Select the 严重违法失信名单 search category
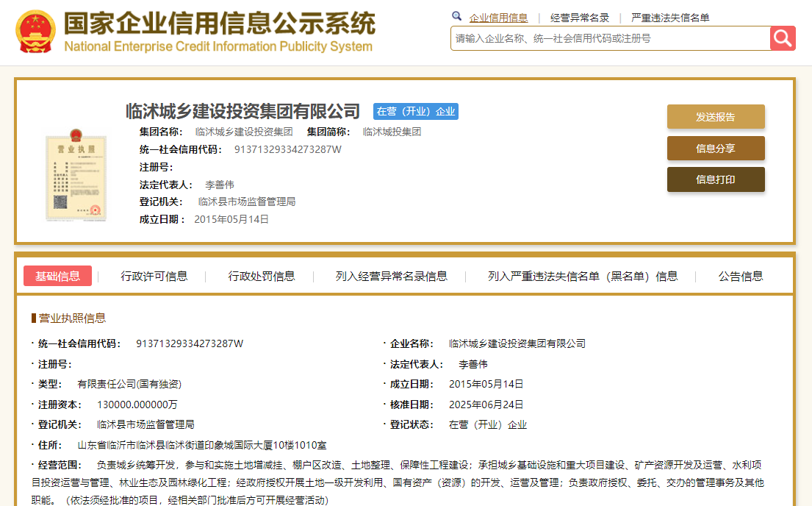The height and width of the screenshot is (506, 812). coord(670,18)
